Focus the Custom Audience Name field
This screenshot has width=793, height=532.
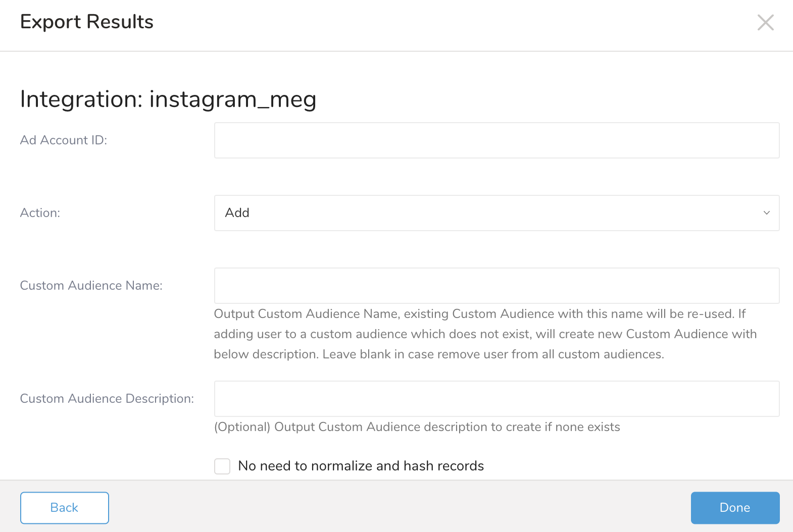497,286
